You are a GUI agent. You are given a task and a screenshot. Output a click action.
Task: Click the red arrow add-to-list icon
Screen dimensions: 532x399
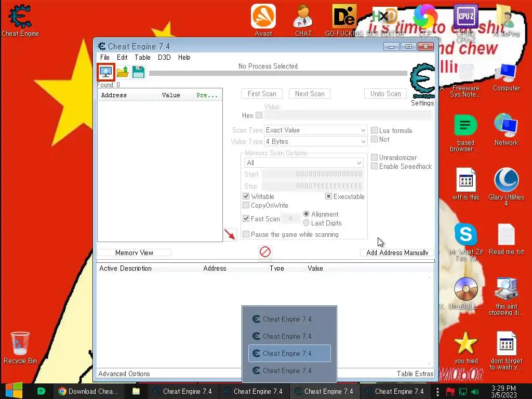[x=230, y=234]
